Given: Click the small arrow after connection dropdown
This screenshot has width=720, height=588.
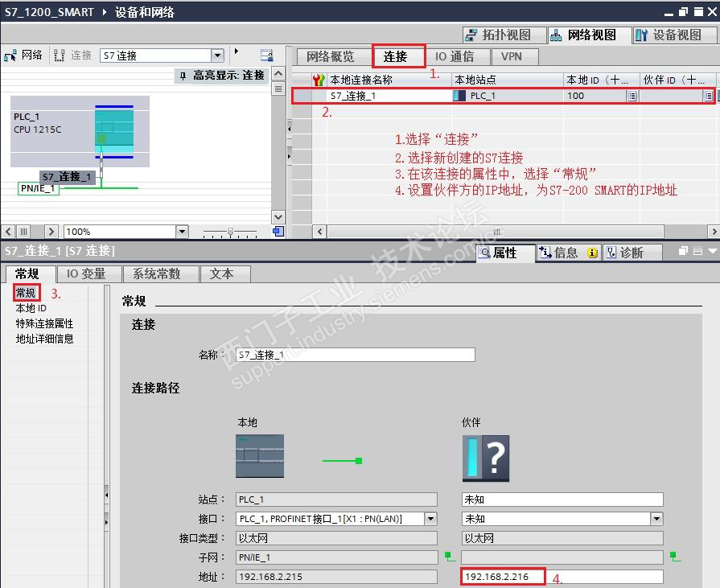Looking at the screenshot, I should (236, 51).
